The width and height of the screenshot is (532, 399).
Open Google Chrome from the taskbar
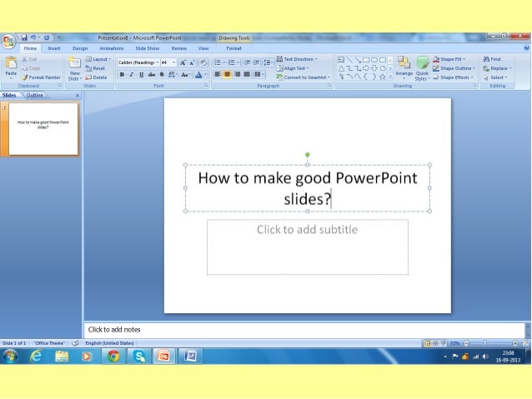click(x=113, y=357)
